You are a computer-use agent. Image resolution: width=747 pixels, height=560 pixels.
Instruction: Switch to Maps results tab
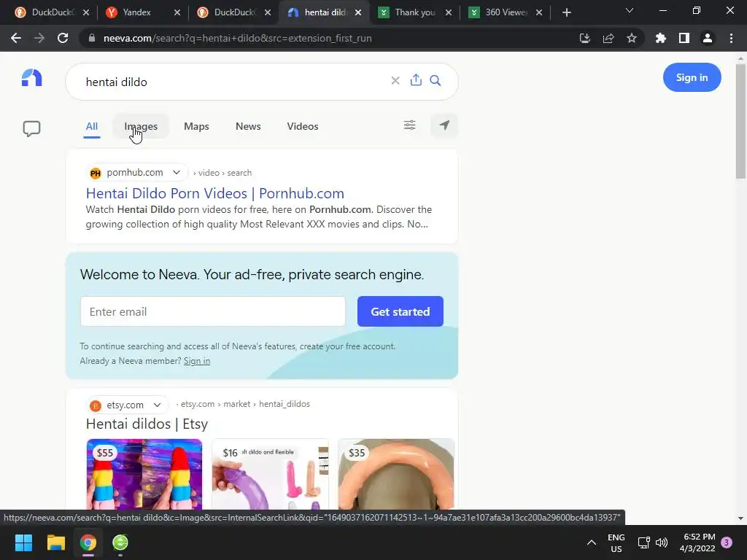click(x=196, y=126)
